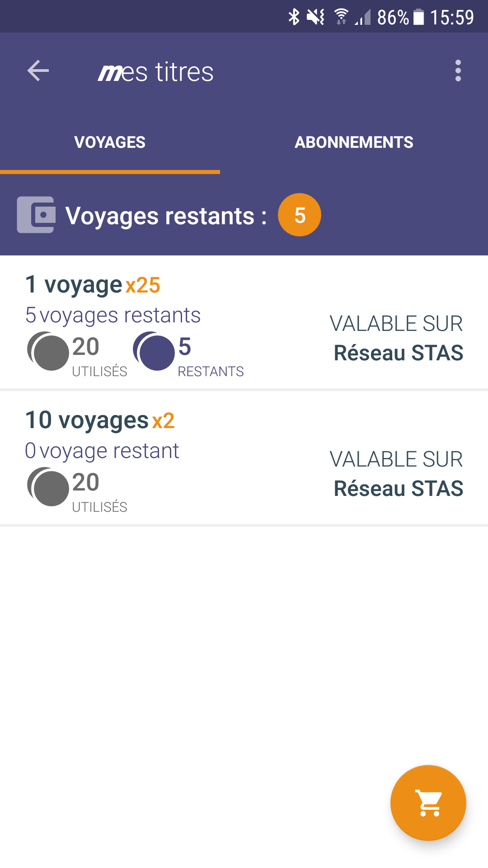The height and width of the screenshot is (868, 488).
Task: Tap the mes titres header title
Action: coord(155,72)
